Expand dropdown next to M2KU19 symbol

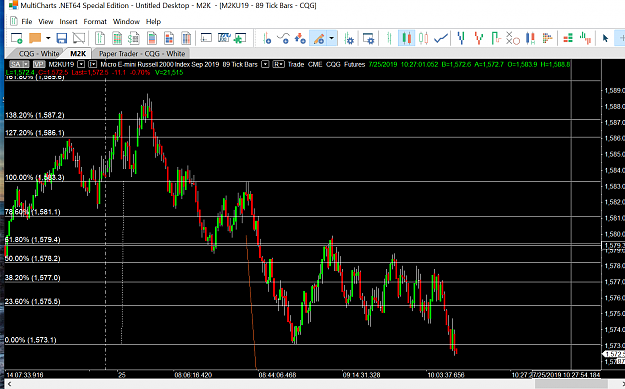81,64
